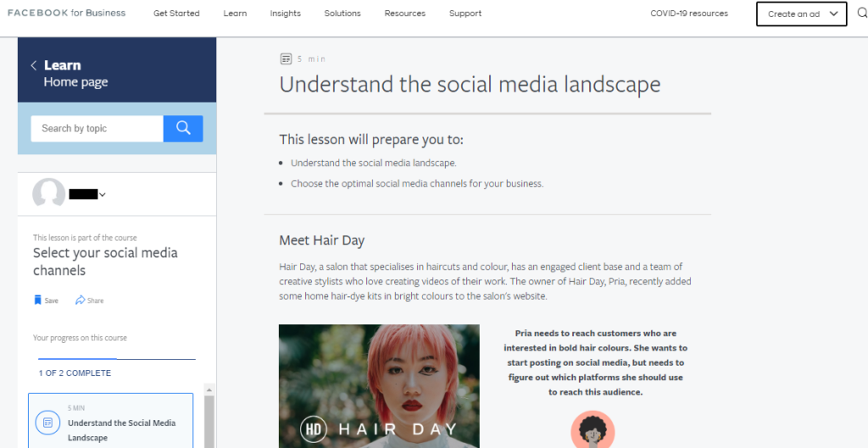The width and height of the screenshot is (868, 448).
Task: Click the This lesson will prepare you to heading
Action: 371,140
